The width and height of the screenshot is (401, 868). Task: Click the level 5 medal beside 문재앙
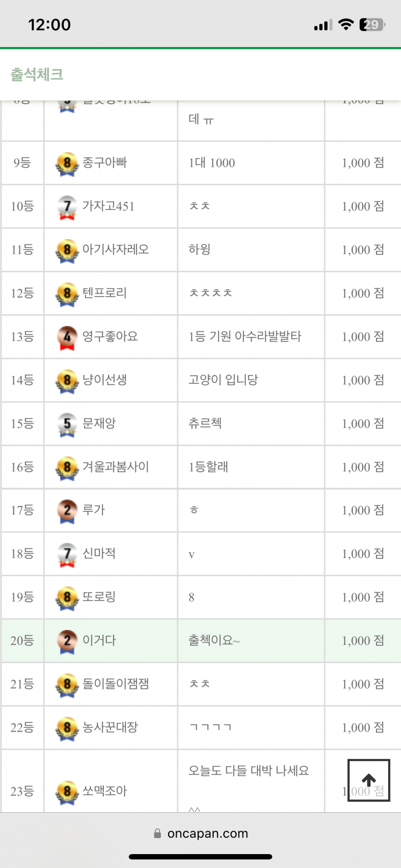point(67,424)
